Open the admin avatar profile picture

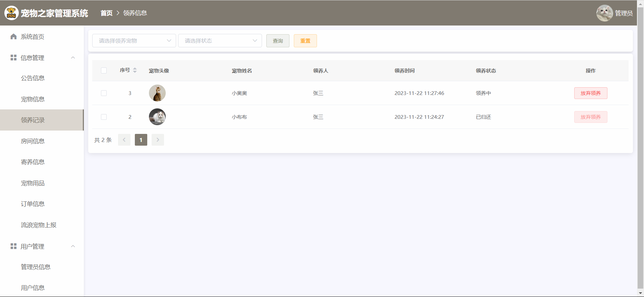tap(604, 13)
